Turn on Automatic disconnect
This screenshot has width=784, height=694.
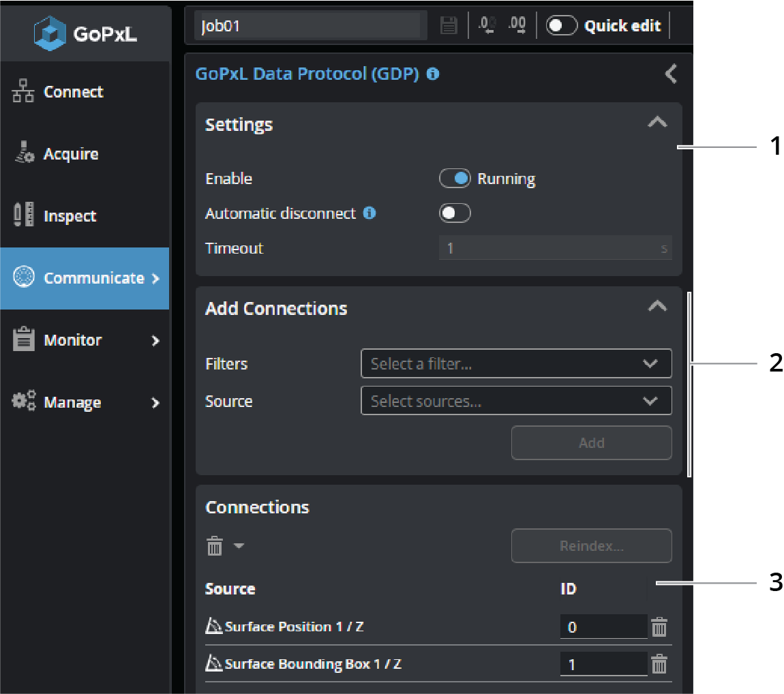click(455, 213)
